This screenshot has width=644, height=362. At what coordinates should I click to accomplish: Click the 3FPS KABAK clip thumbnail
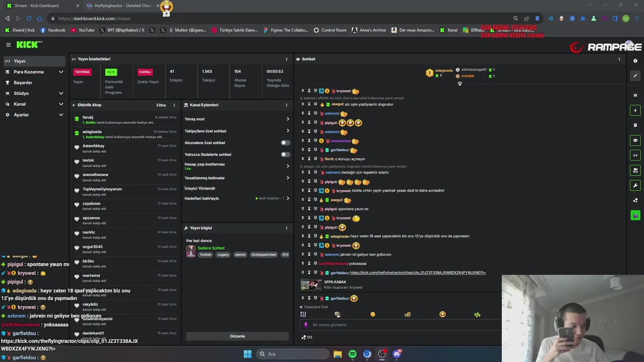coord(311,285)
